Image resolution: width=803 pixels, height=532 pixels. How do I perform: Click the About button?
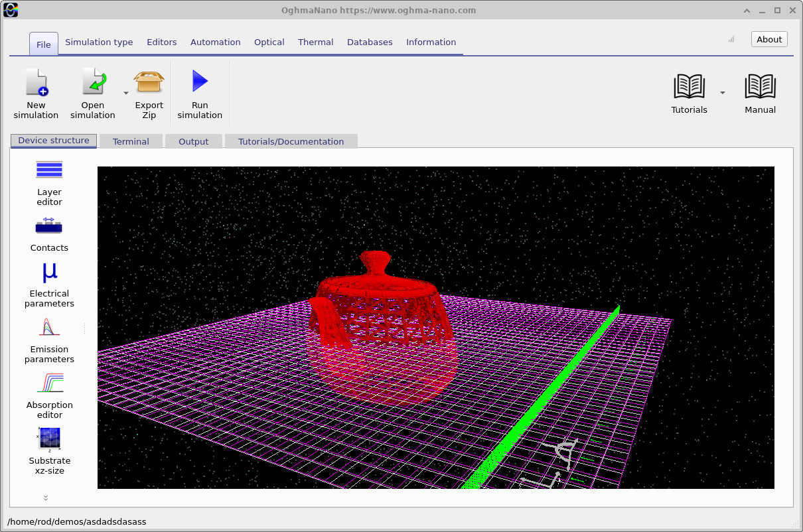pyautogui.click(x=769, y=39)
